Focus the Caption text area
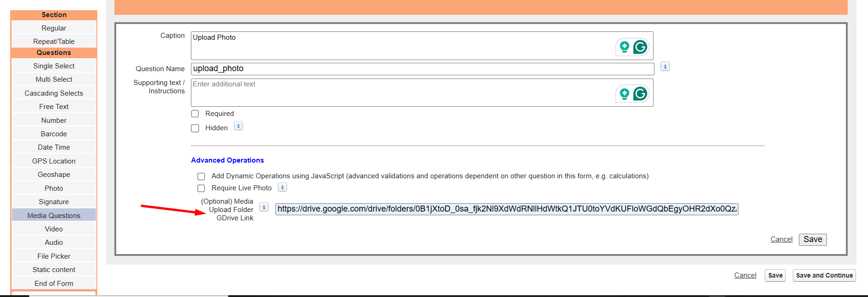 (x=422, y=46)
